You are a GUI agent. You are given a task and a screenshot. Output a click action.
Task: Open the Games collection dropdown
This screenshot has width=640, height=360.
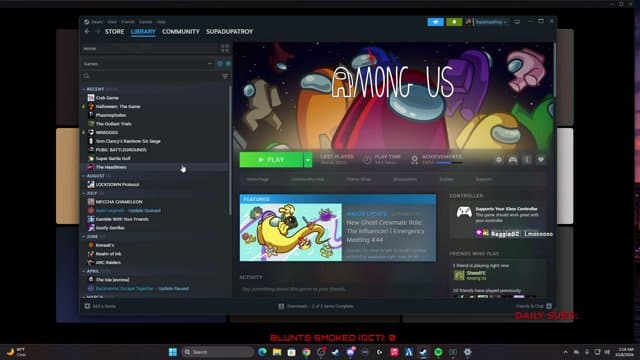(x=209, y=64)
